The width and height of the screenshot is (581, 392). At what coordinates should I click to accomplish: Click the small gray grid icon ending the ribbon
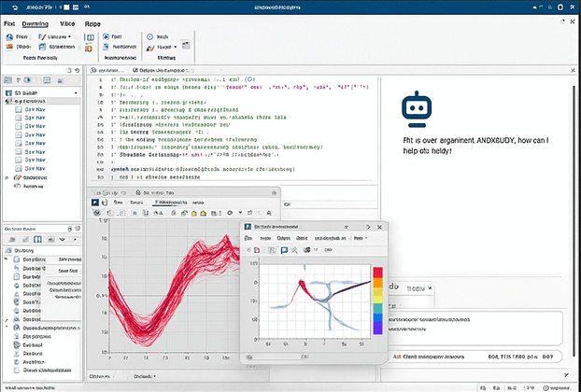(x=186, y=45)
